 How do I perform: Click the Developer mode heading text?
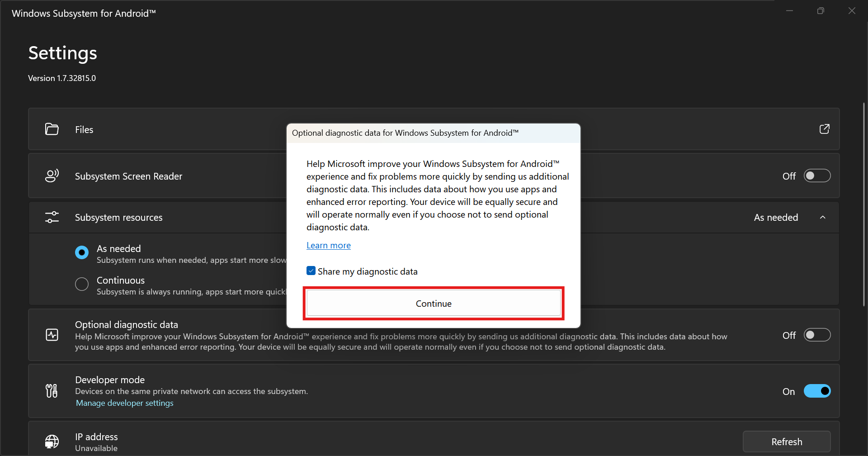click(110, 380)
